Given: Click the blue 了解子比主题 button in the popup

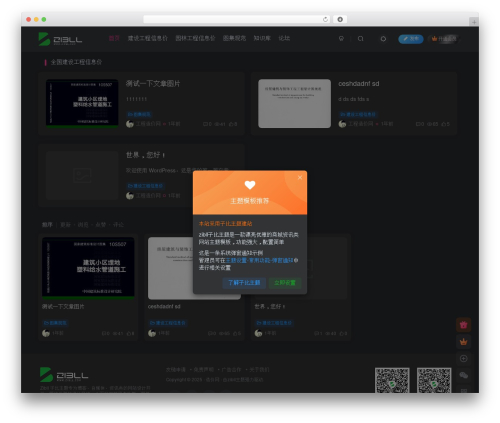Looking at the screenshot, I should tap(244, 283).
